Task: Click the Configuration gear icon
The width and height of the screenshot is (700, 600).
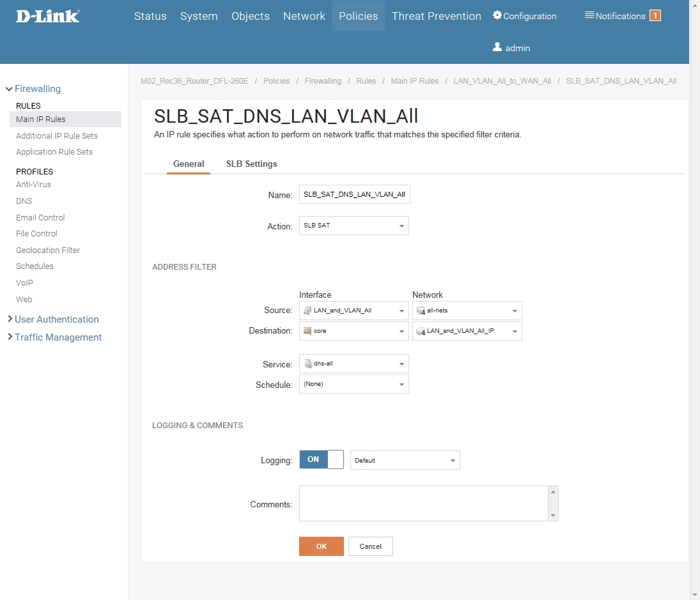Action: coord(497,15)
